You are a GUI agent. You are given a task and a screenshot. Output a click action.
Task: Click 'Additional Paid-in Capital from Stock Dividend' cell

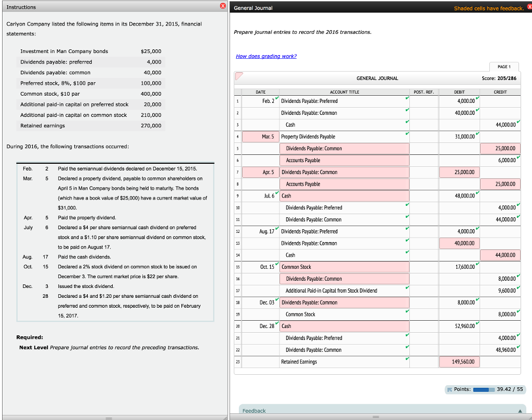(344, 291)
